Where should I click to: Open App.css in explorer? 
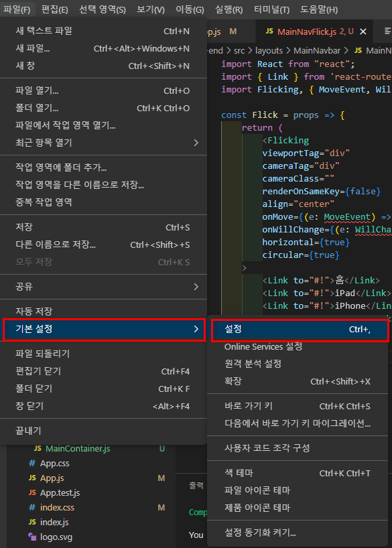(54, 464)
